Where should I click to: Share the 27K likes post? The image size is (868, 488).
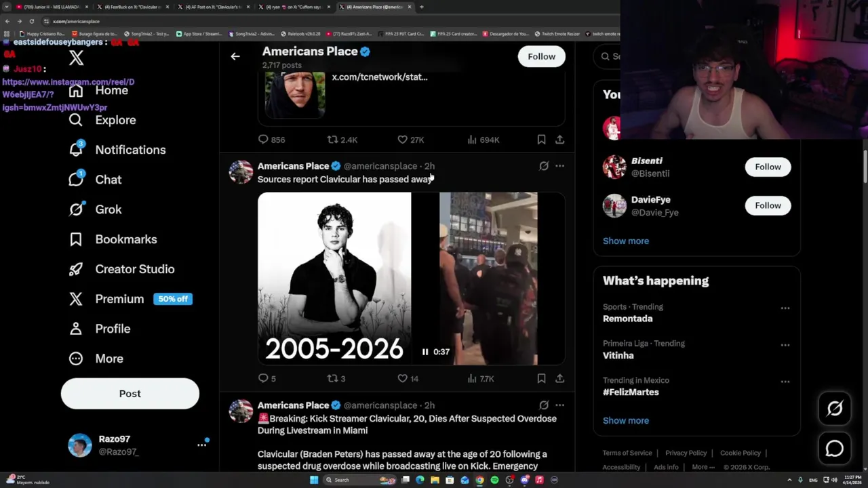(x=559, y=140)
